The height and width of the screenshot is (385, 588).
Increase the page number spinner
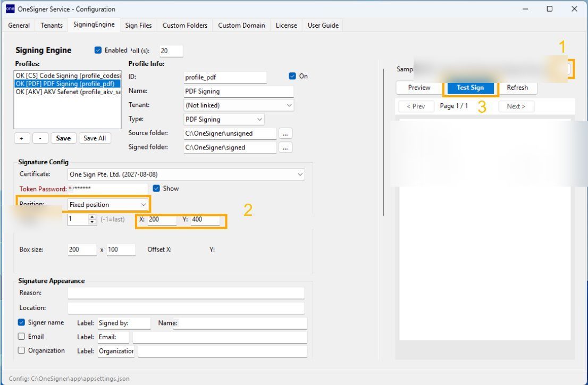[93, 217]
